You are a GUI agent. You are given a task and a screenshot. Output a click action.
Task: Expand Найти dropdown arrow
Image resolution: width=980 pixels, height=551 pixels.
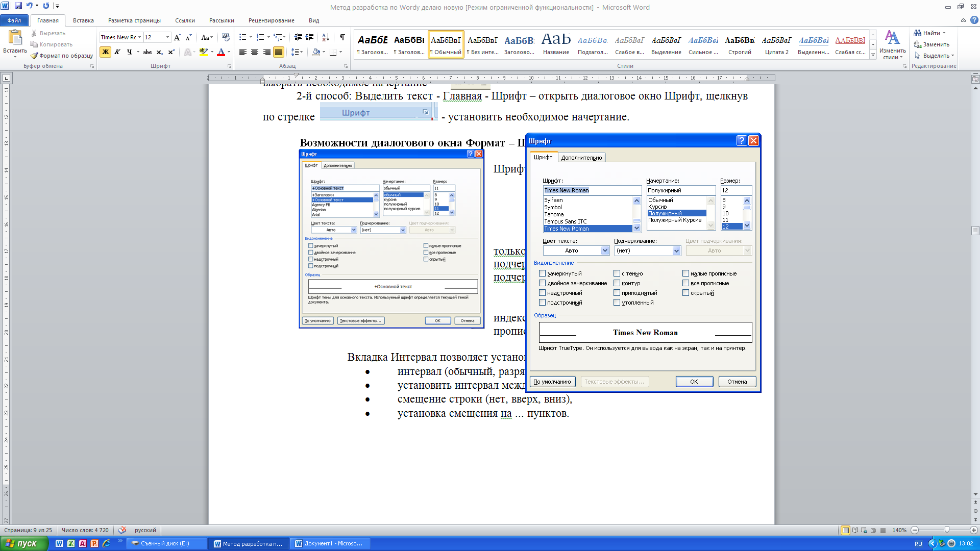pyautogui.click(x=944, y=33)
